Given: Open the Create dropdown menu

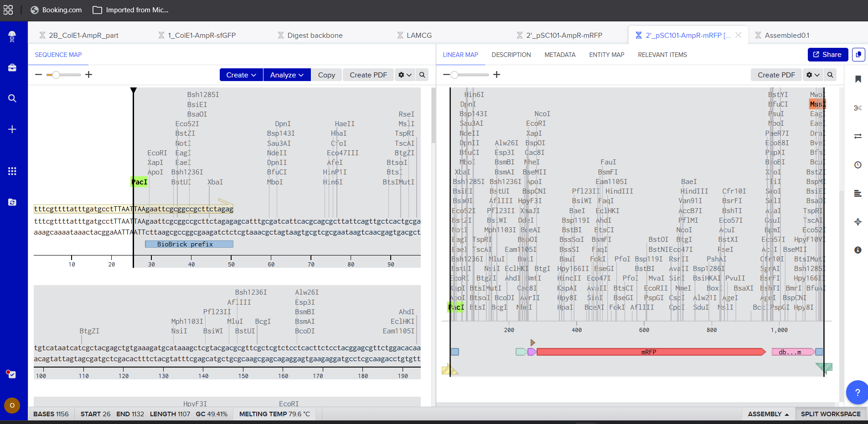Looking at the screenshot, I should pos(241,75).
